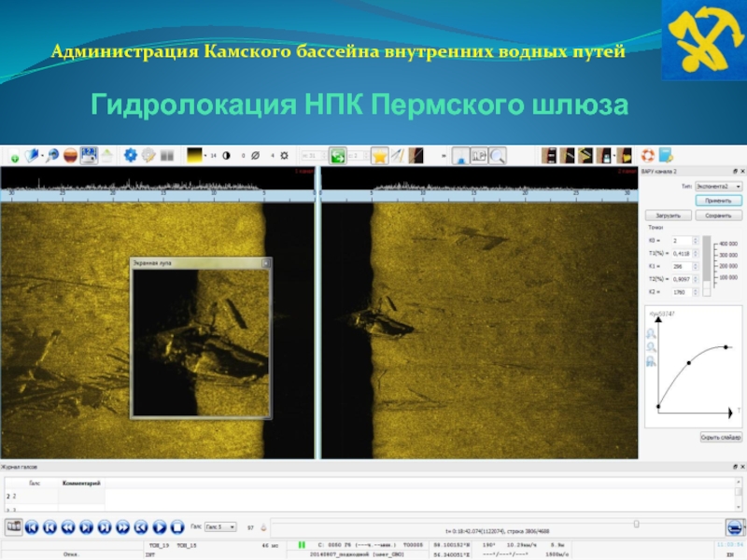This screenshot has width=747, height=560.
Task: Click the playback position slider handle
Action: (x=636, y=524)
